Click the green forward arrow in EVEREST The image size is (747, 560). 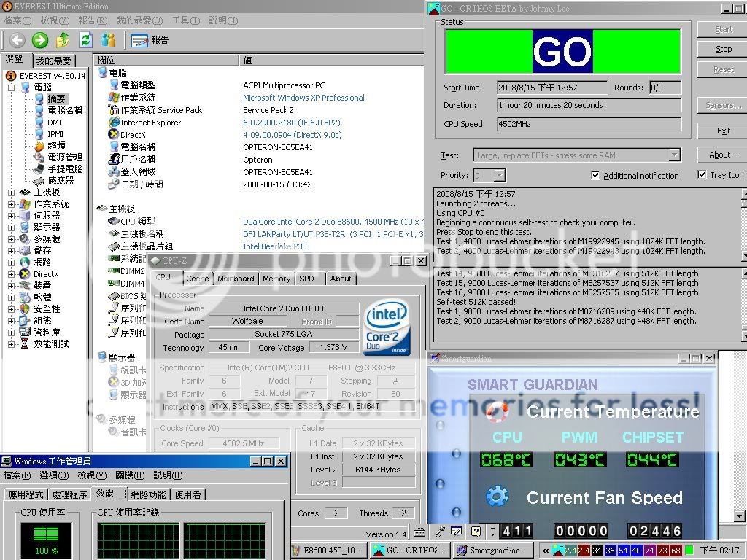point(40,40)
